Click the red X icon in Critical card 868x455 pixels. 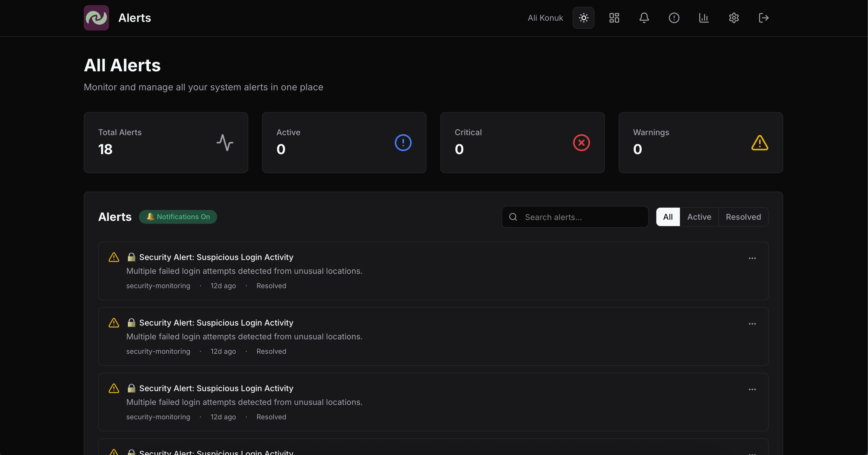tap(581, 143)
